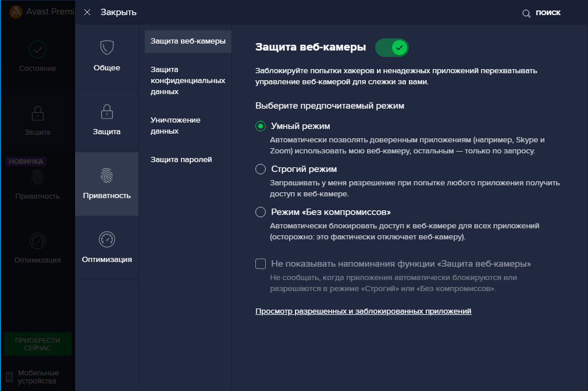Select the fingerprint Приватность settings icon
The width and height of the screenshot is (588, 391).
coord(106,175)
